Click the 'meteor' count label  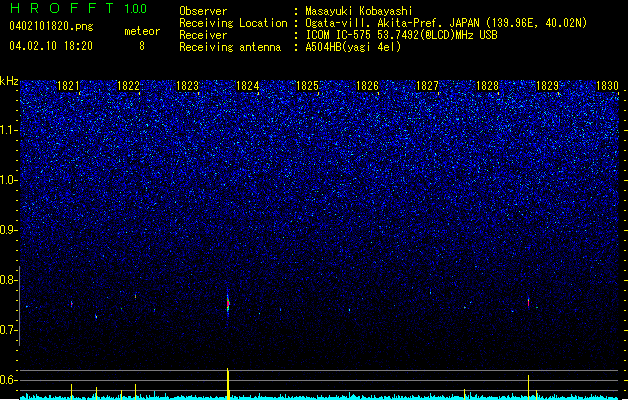(x=142, y=31)
